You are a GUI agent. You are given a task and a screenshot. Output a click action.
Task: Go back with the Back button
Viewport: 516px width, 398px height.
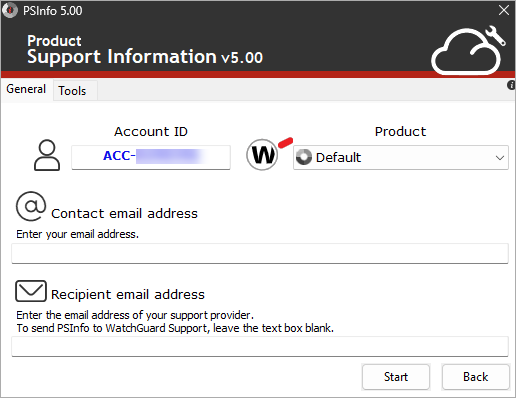(x=476, y=377)
